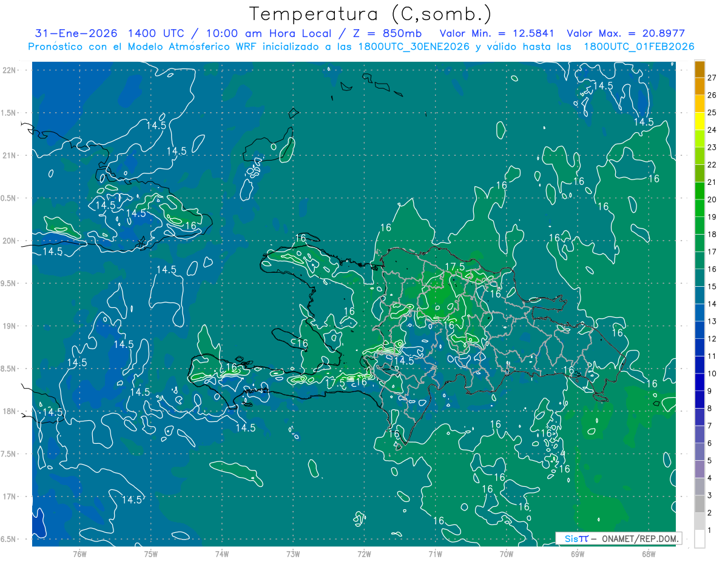This screenshot has height=562, width=728.
Task: Click the '14' color bar label
Action: click(712, 304)
